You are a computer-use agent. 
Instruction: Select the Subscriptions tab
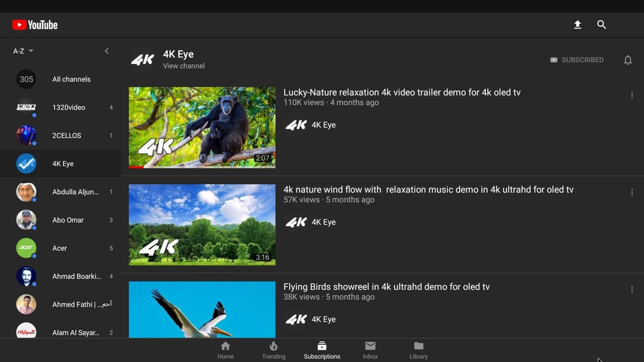tap(322, 350)
